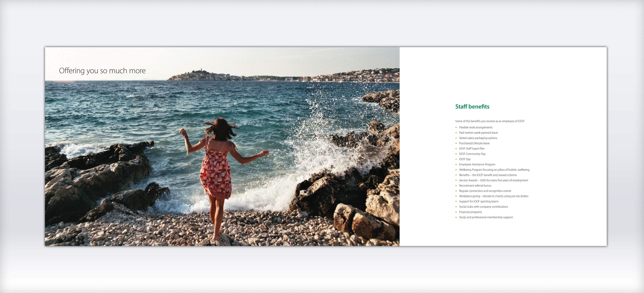
Task: Click the 'Staff benefits' green heading
Action: coord(472,107)
